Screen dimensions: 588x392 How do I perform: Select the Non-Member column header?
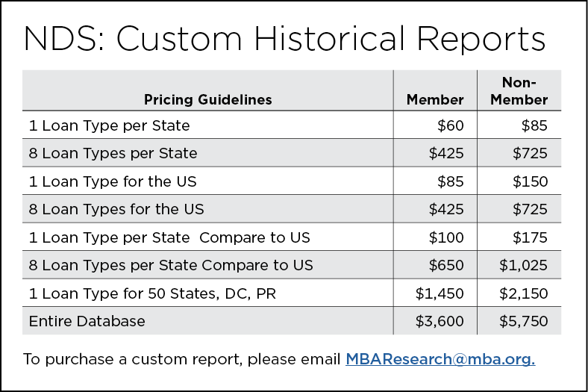tap(519, 91)
